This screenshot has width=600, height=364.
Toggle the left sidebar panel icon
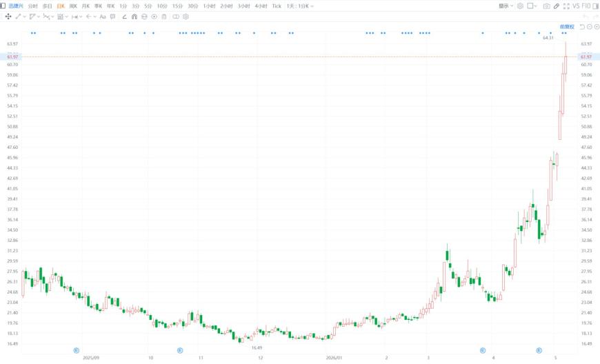click(x=3, y=6)
